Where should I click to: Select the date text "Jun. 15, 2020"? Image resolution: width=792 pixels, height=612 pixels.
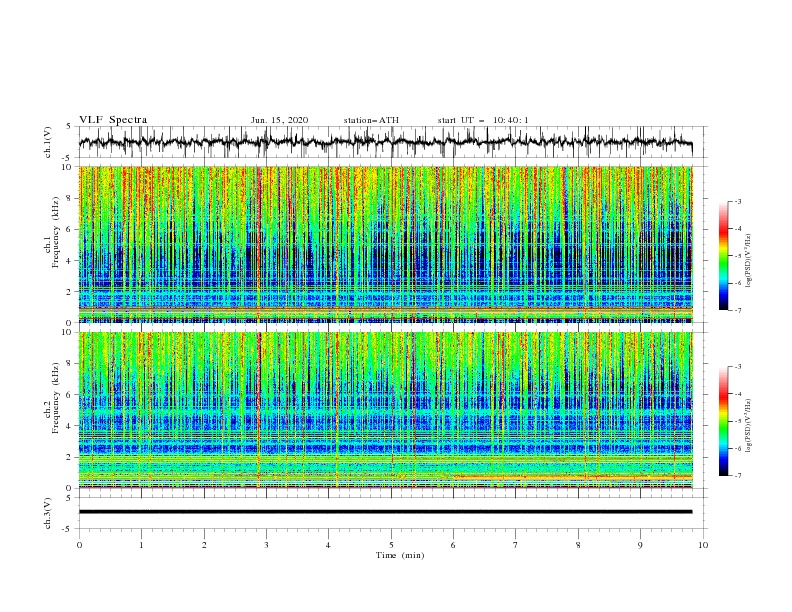pos(279,120)
